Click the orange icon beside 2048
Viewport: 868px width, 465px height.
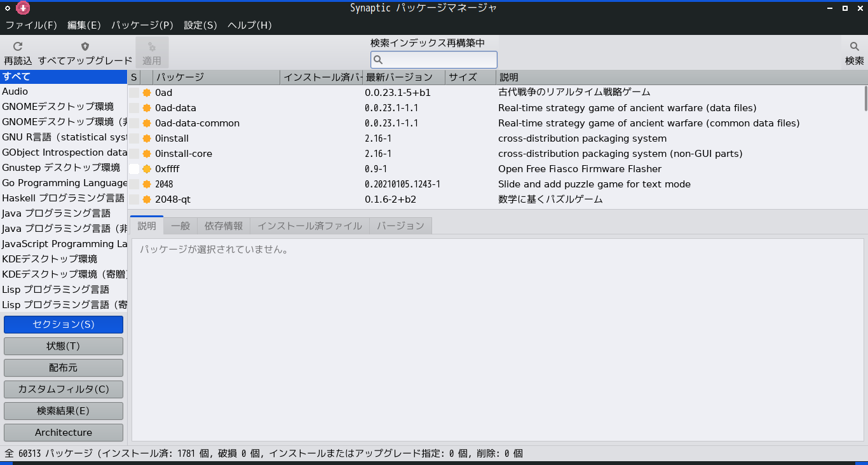[x=147, y=184]
